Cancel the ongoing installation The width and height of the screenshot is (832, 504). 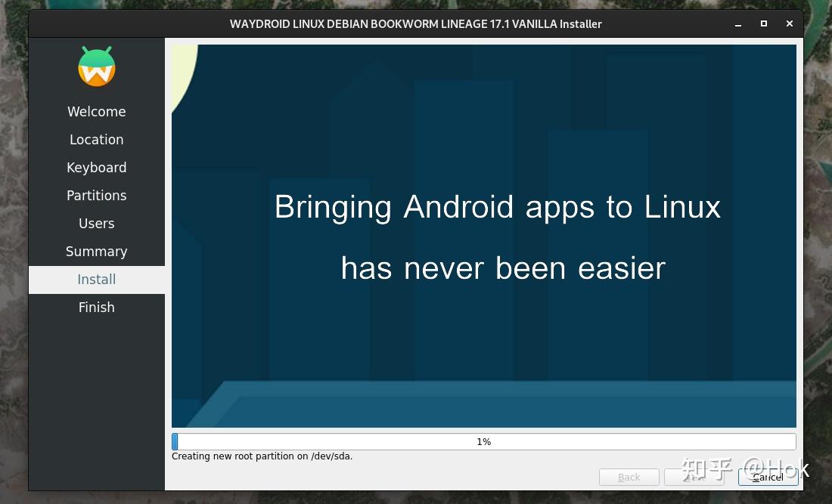[768, 477]
